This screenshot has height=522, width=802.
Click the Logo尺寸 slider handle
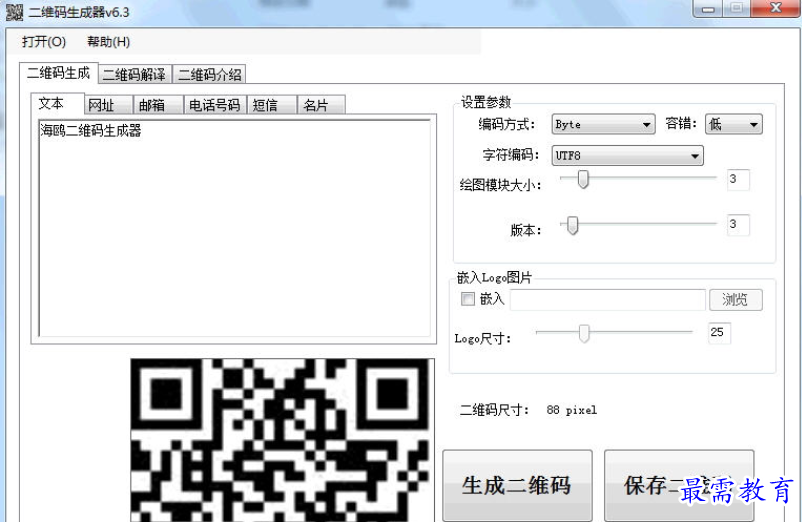pos(584,333)
